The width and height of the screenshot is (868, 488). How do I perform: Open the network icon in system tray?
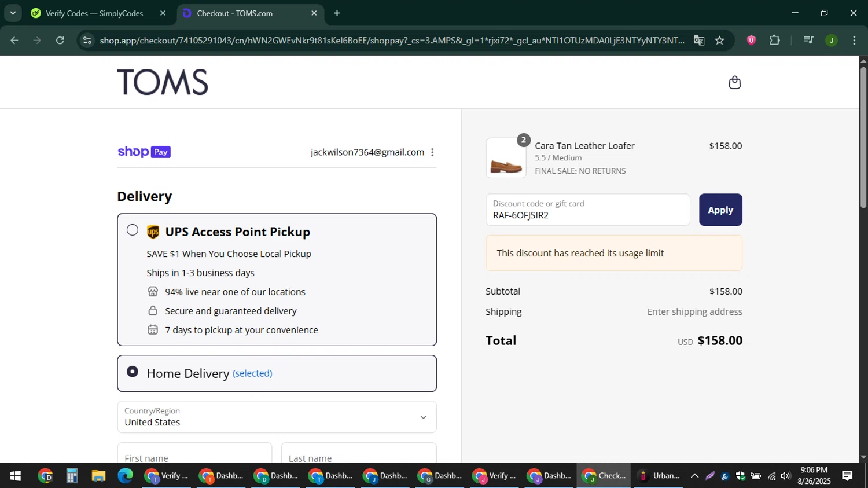[x=771, y=476]
